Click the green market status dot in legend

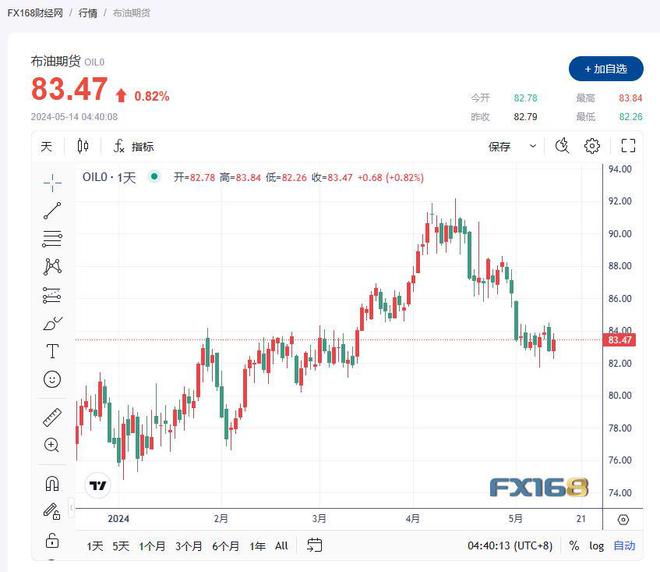(x=154, y=177)
